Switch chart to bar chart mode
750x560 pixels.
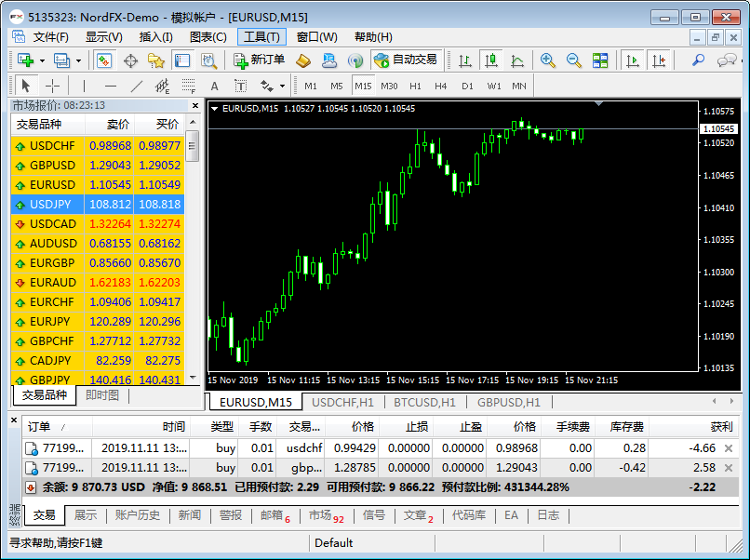click(x=465, y=60)
